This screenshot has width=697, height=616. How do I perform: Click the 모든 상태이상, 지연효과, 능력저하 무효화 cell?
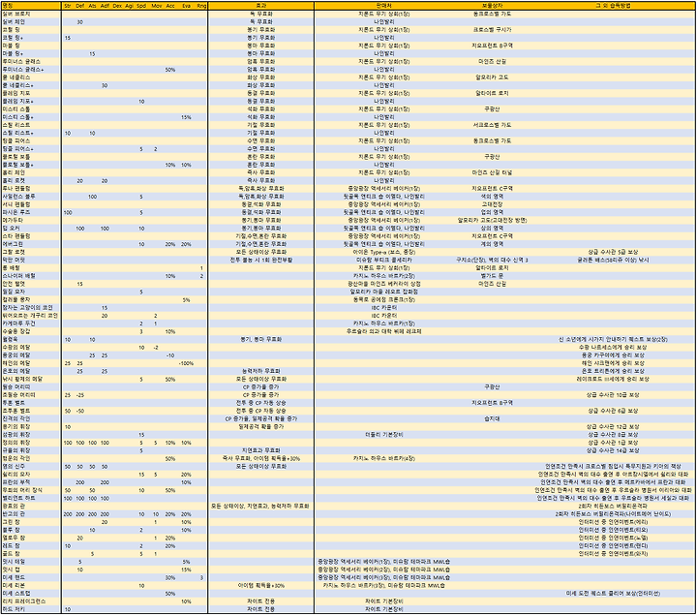(261, 507)
